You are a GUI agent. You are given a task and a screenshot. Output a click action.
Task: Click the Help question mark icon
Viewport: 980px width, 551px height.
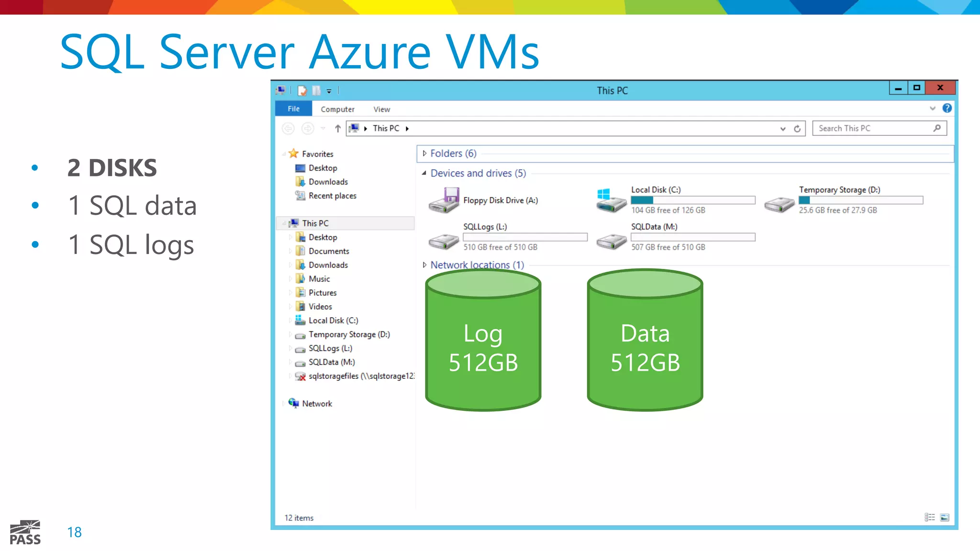(x=947, y=108)
